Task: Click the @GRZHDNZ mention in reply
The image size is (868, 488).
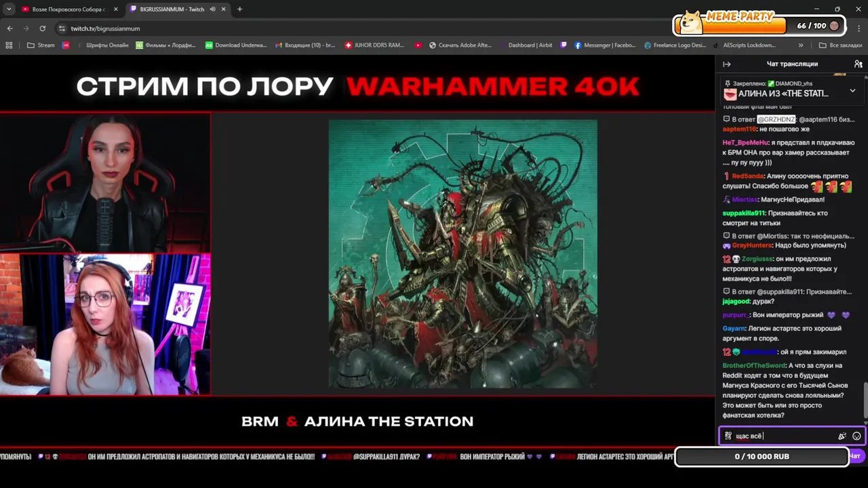Action: click(x=776, y=119)
